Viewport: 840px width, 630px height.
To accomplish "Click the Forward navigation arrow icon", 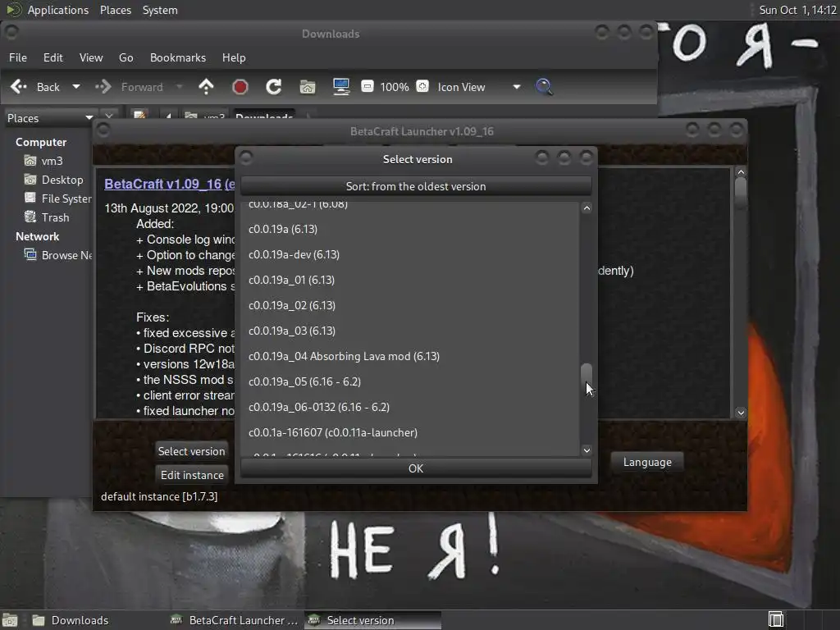I will 103,87.
